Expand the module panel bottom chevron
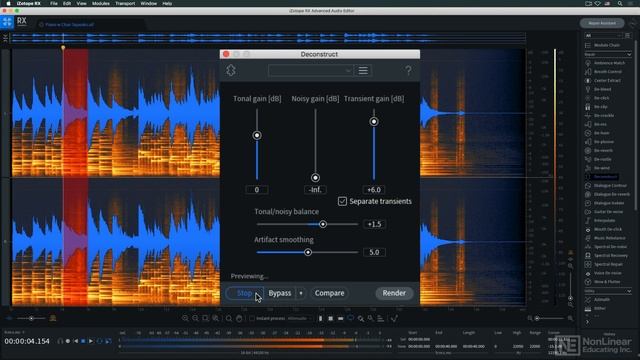The image size is (640, 360). 587,322
